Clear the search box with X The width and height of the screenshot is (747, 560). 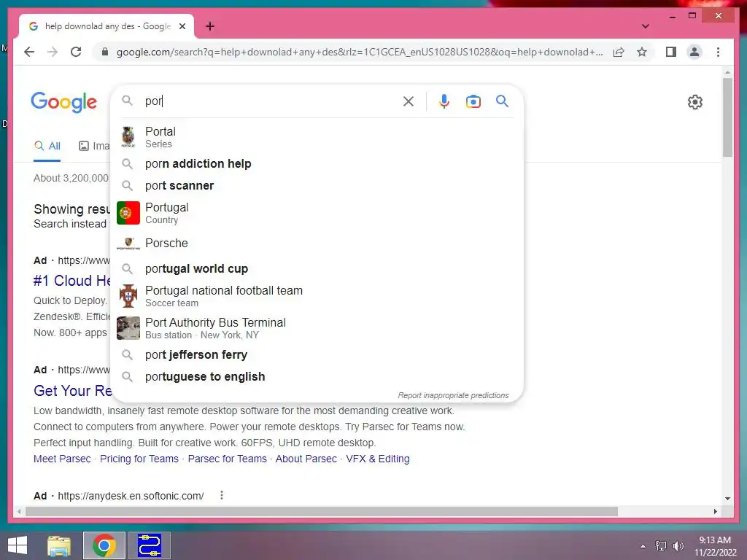(x=409, y=101)
